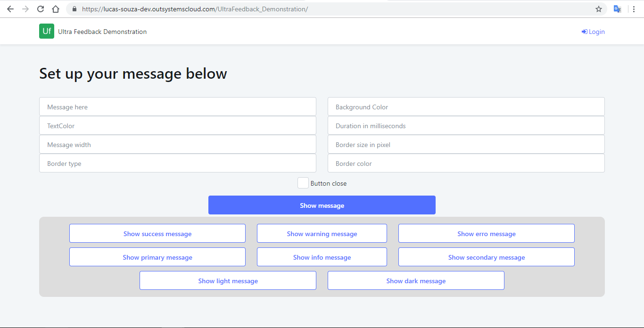
Task: Open Google Translate extension icon
Action: coord(617,9)
